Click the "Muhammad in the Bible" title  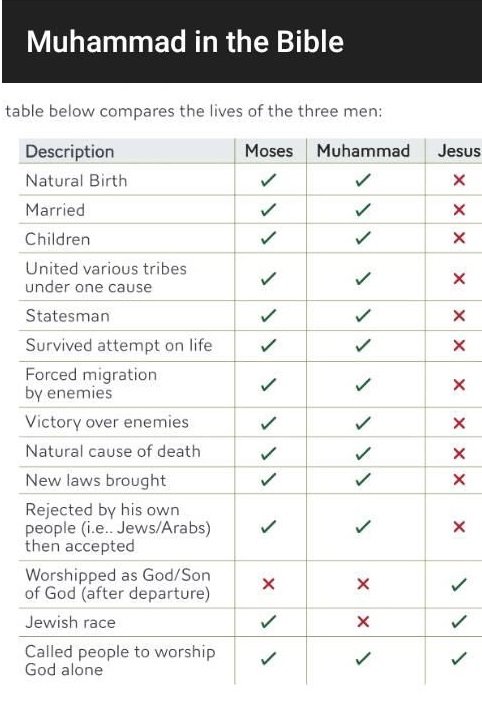point(185,42)
